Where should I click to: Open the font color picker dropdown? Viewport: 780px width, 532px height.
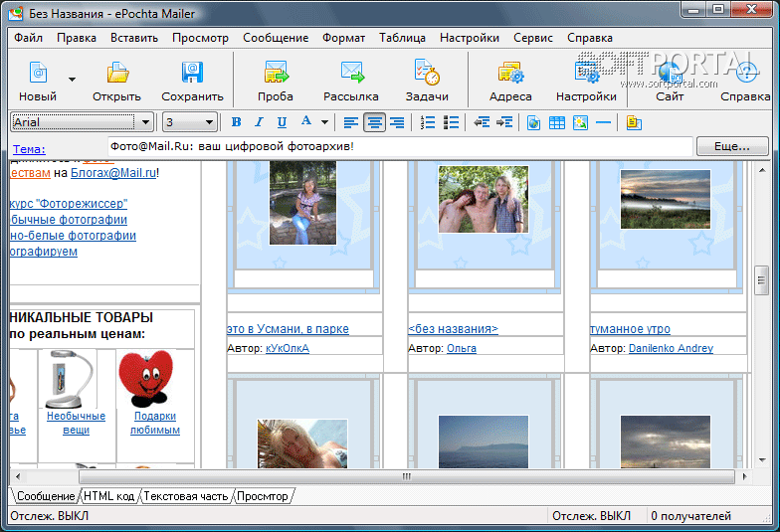coord(324,122)
